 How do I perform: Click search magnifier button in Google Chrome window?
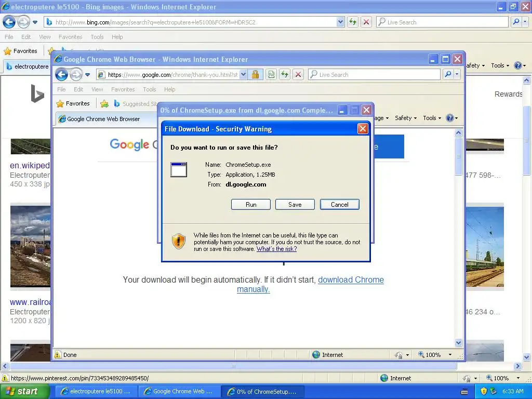click(x=448, y=74)
